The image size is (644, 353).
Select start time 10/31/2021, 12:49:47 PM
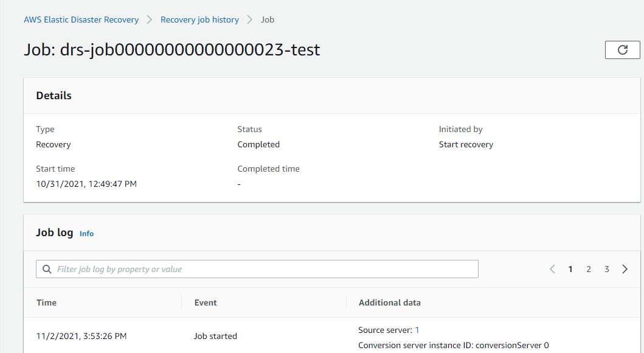(86, 184)
